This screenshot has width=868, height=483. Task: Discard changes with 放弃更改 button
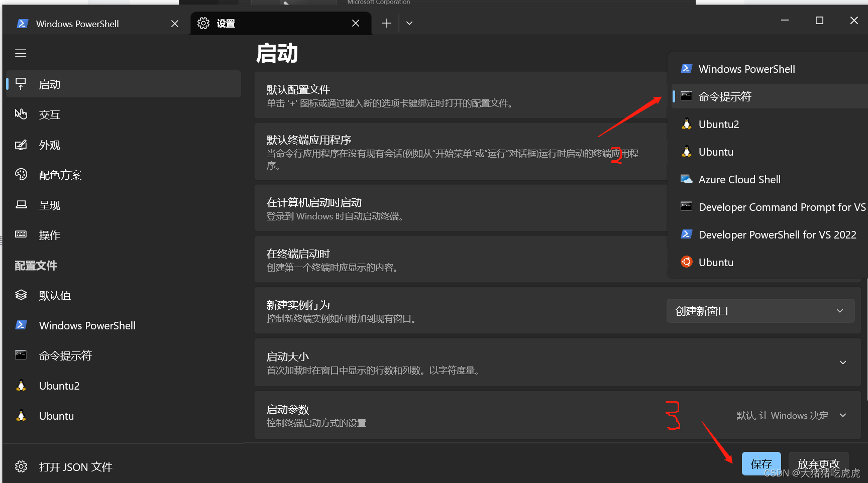coord(818,463)
